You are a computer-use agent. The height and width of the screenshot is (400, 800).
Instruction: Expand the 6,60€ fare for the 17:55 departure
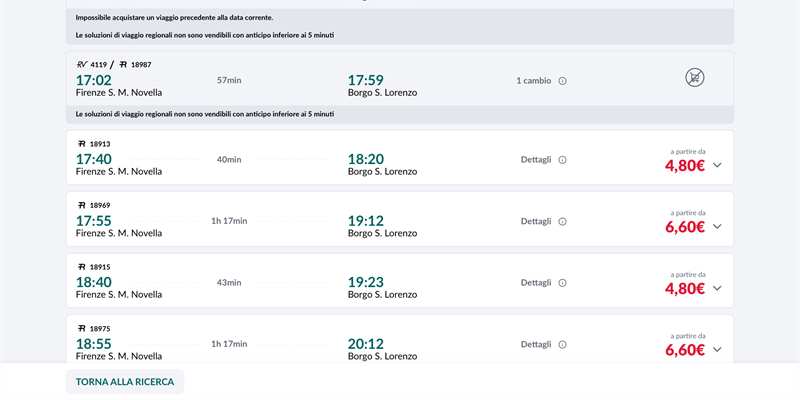(x=717, y=227)
